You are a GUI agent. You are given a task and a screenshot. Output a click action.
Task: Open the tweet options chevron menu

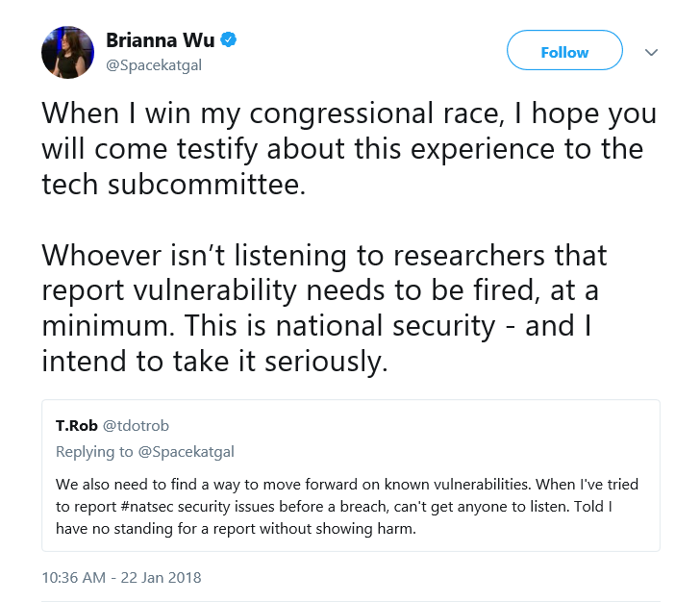pyautogui.click(x=651, y=52)
